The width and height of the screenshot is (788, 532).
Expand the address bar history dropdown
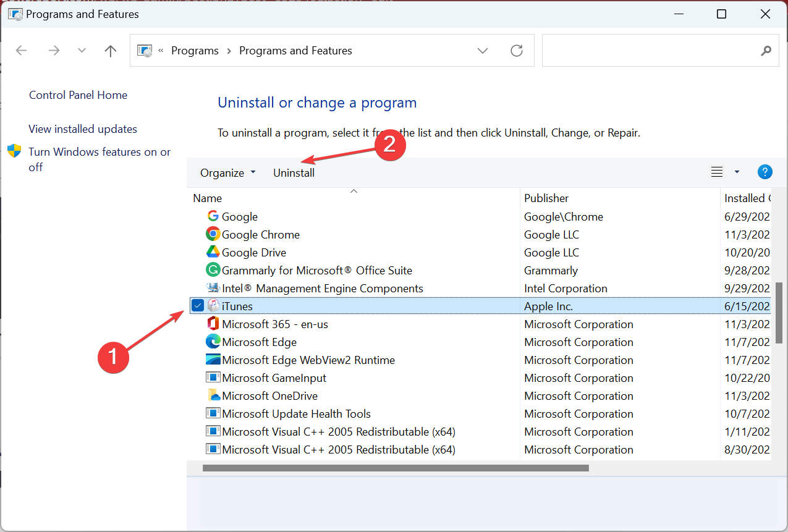[483, 51]
